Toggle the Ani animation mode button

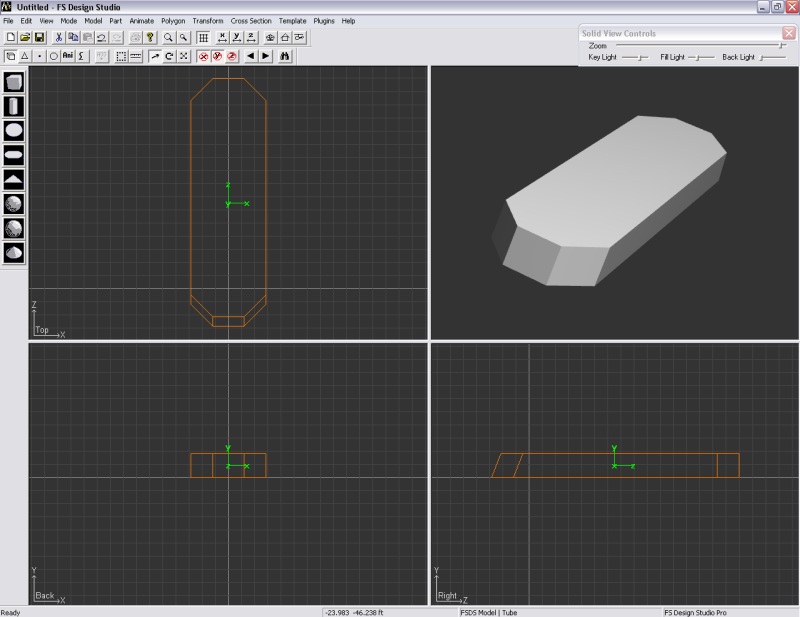[68, 56]
